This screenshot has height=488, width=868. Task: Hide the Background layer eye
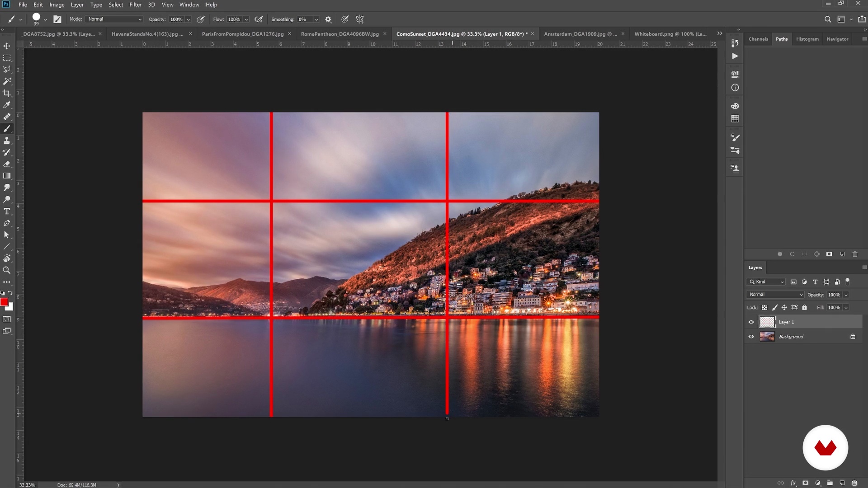(x=751, y=337)
